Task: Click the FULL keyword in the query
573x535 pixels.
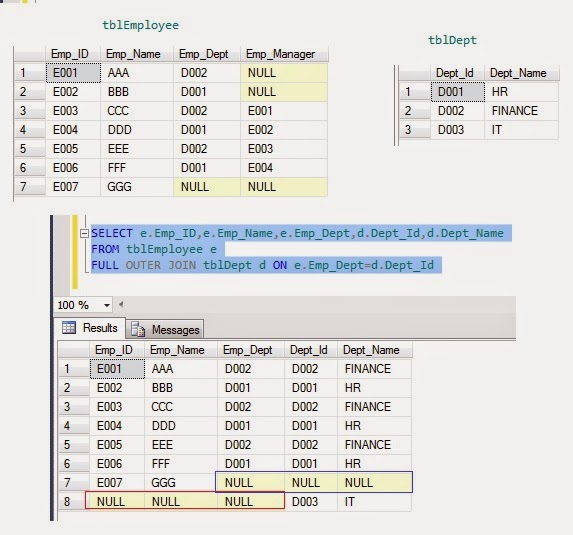Action: [105, 265]
